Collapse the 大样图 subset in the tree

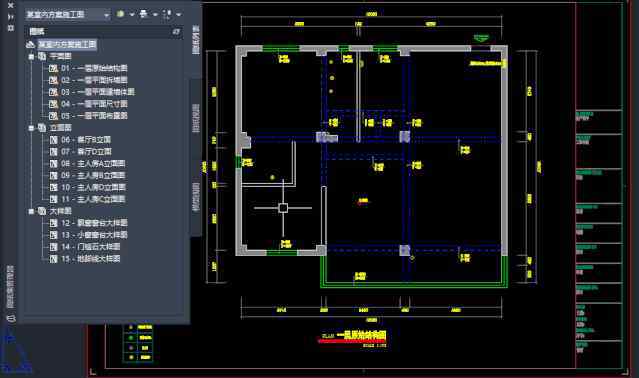tap(31, 211)
